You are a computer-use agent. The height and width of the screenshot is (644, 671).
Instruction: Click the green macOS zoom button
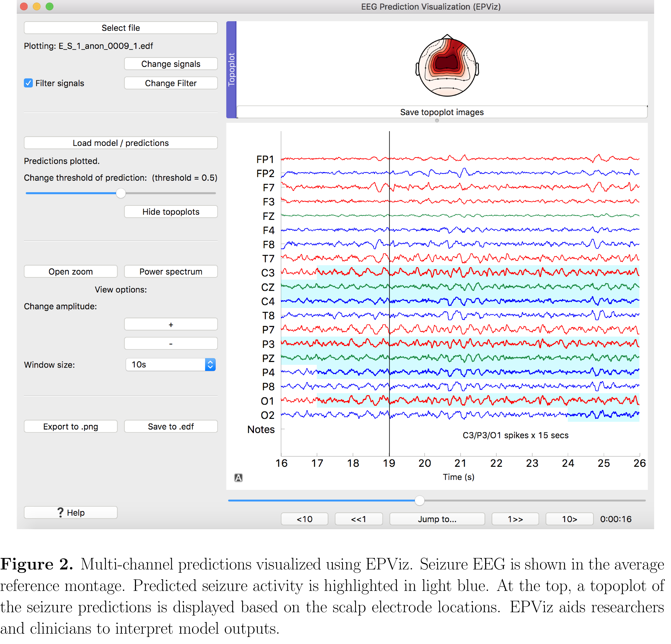coord(50,7)
